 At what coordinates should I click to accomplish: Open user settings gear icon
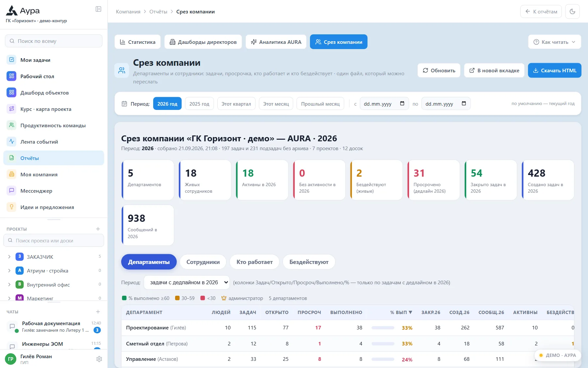point(99,359)
